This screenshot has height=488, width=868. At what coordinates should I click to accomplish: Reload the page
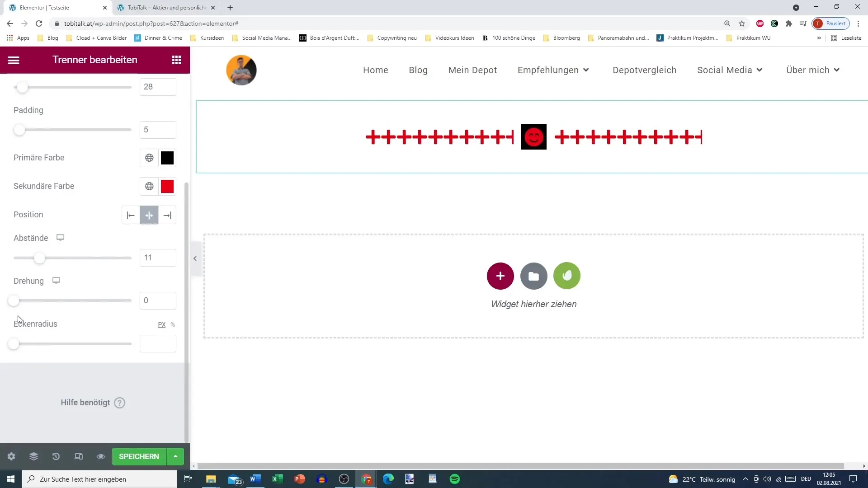[x=39, y=23]
